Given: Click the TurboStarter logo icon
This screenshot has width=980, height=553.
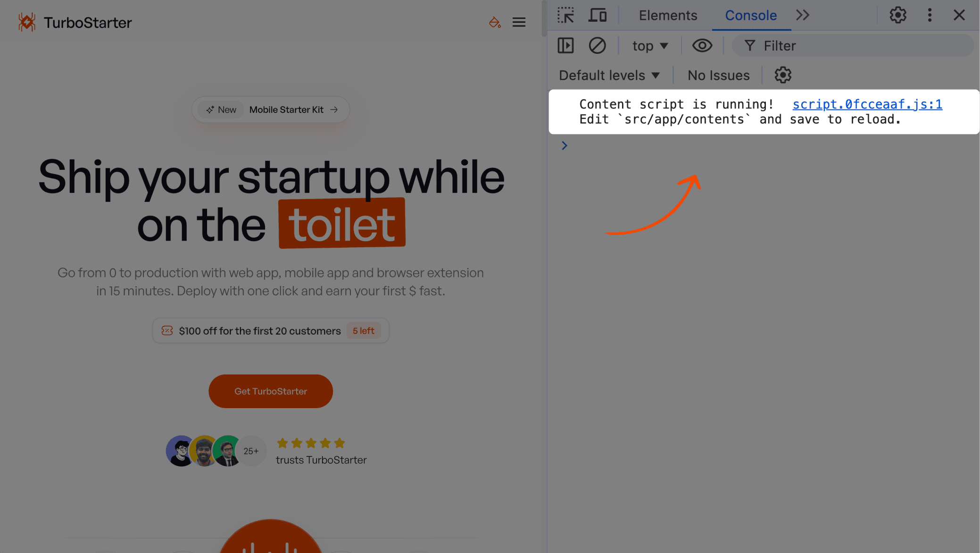Looking at the screenshot, I should tap(27, 22).
